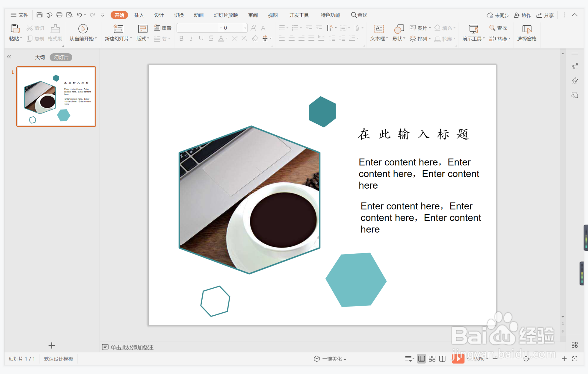Toggle subscript formatting

pyautogui.click(x=244, y=38)
